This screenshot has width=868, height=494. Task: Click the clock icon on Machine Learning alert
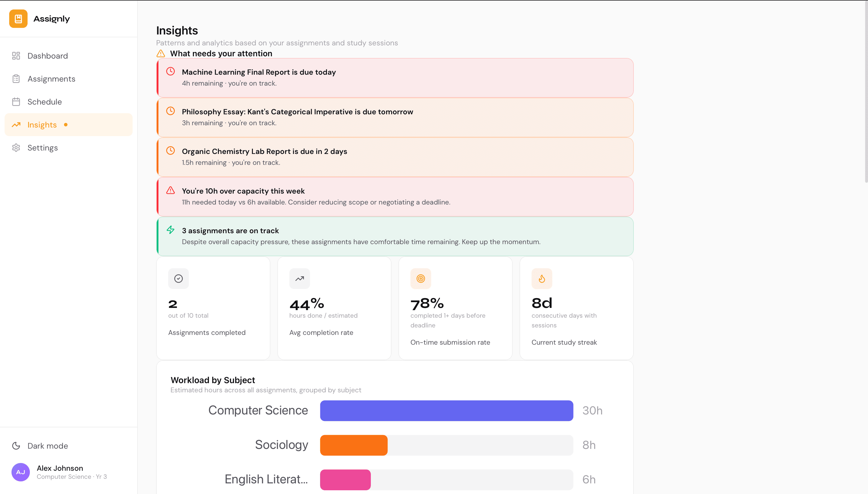pos(170,71)
